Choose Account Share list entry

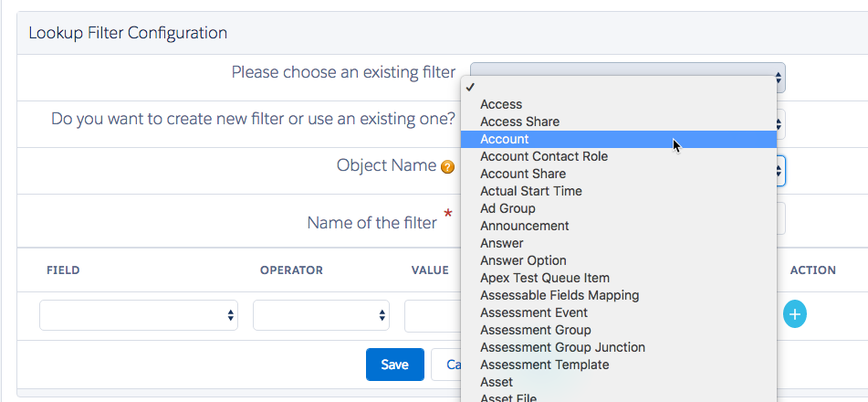pos(523,174)
